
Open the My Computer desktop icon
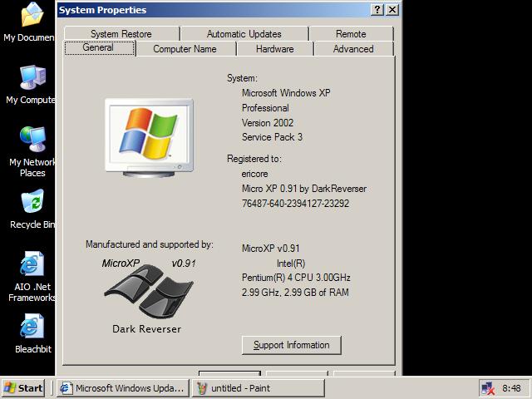[32, 85]
